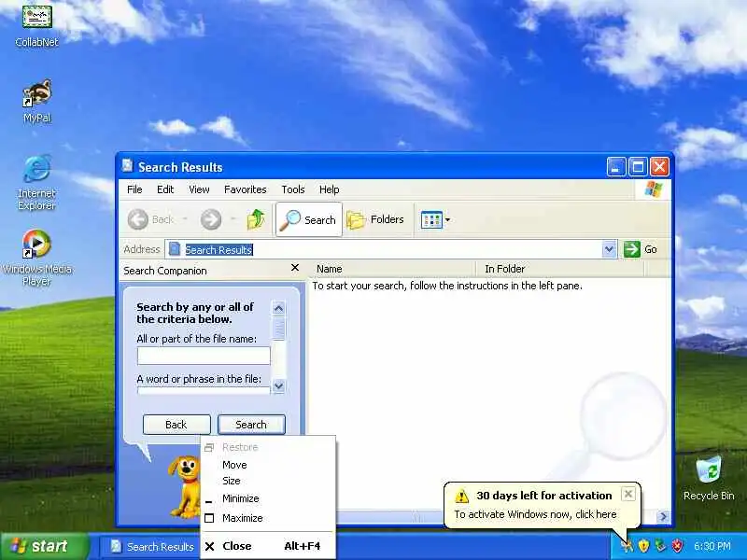Open the Edit menu
Viewport: 747px width, 560px height.
coord(165,189)
